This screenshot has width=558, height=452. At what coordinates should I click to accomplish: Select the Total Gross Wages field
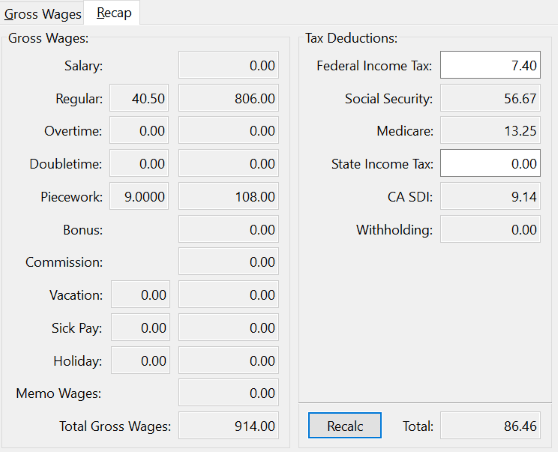click(228, 425)
